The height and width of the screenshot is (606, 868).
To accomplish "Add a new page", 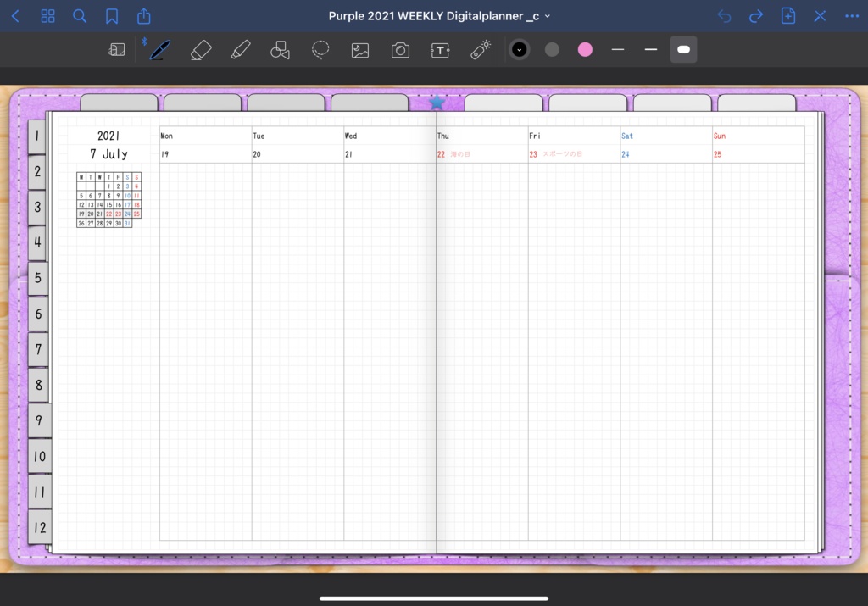I will tap(787, 15).
